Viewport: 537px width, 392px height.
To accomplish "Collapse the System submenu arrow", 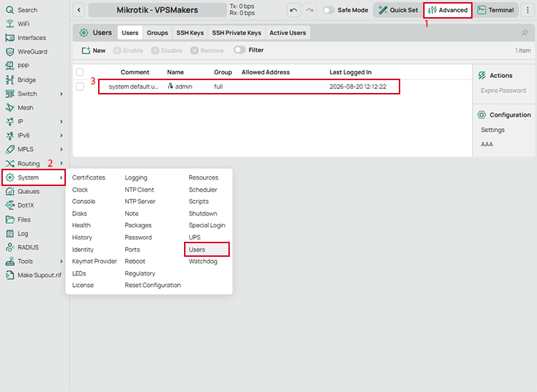I will tap(61, 177).
